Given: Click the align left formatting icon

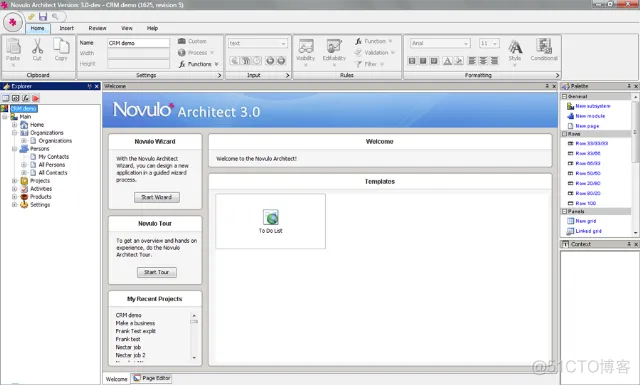Looking at the screenshot, I should [472, 61].
